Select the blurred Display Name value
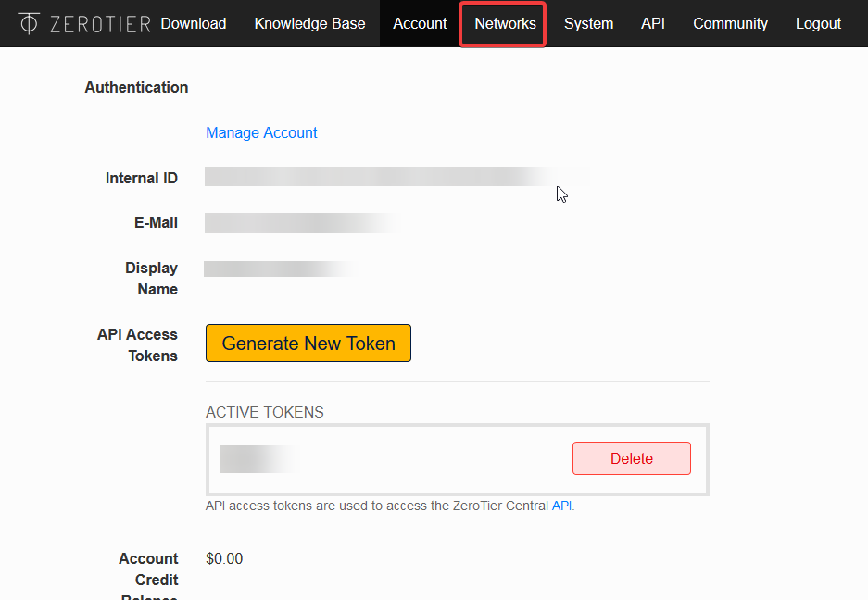Image resolution: width=868 pixels, height=600 pixels. coord(283,269)
